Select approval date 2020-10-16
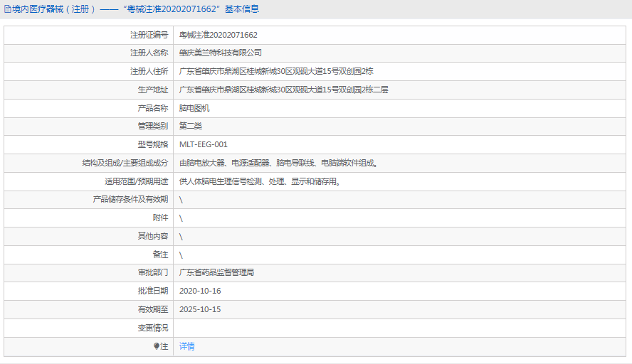Screen dimensions: 632x364 [x=200, y=291]
